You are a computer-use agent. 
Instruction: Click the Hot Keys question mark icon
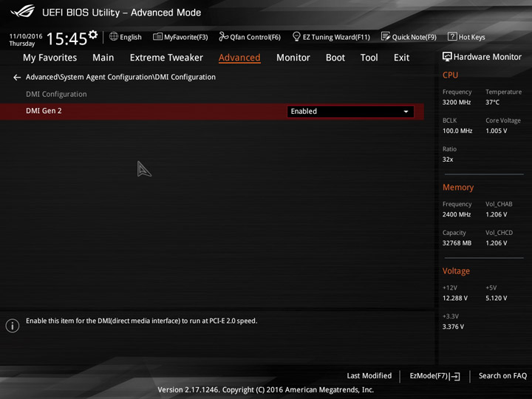pyautogui.click(x=452, y=36)
